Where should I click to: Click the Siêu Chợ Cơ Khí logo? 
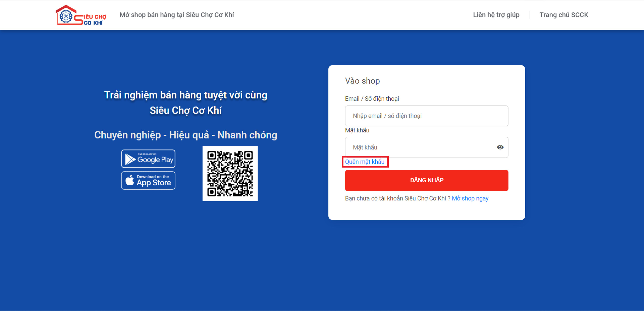(80, 15)
